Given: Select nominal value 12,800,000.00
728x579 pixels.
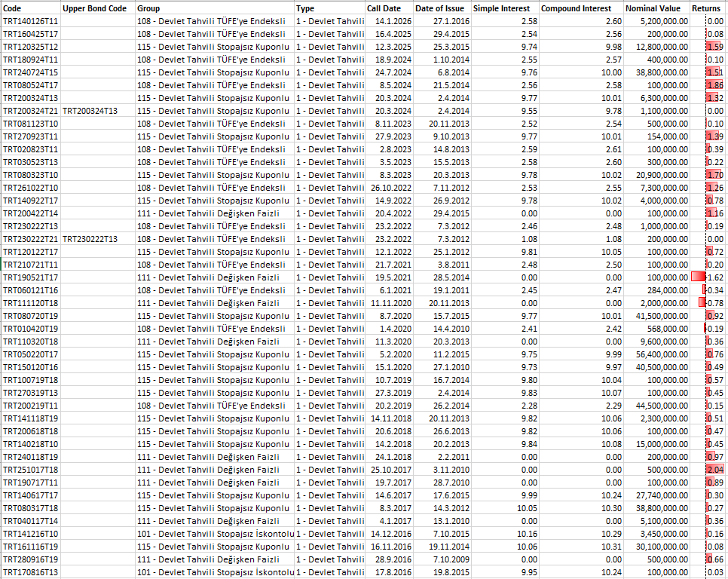Looking at the screenshot, I should click(657, 47).
